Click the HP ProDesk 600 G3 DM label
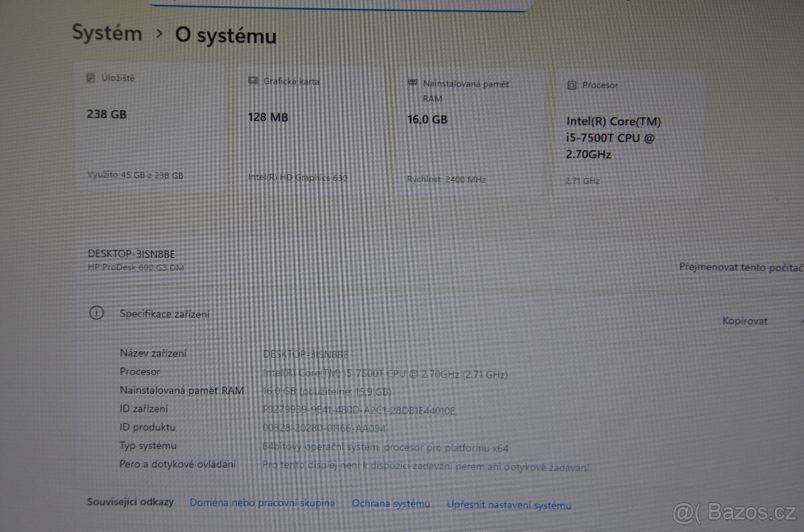The width and height of the screenshot is (804, 532). point(136,267)
